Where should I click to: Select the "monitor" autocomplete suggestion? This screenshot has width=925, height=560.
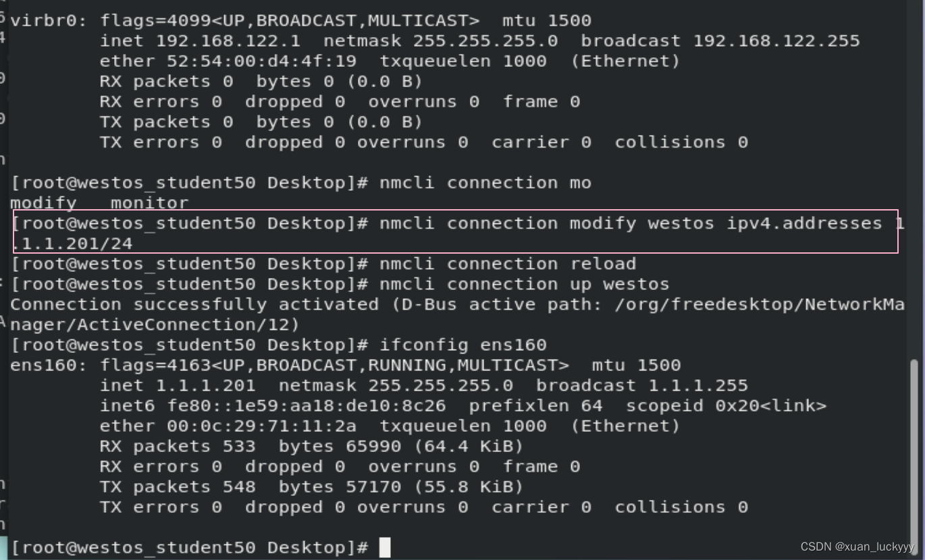point(149,203)
